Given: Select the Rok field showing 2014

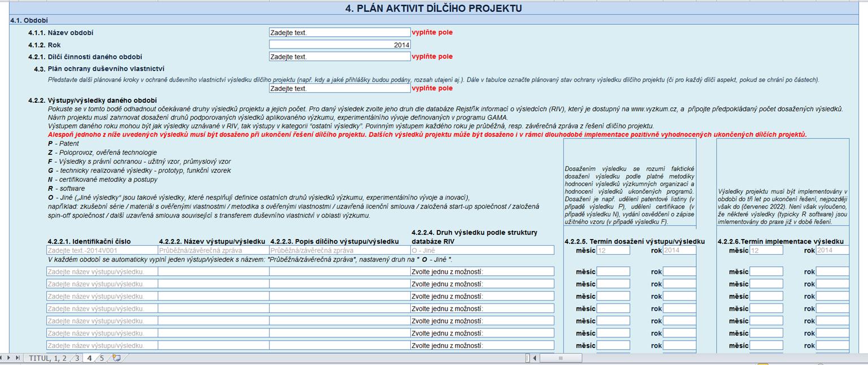Looking at the screenshot, I should coord(340,45).
